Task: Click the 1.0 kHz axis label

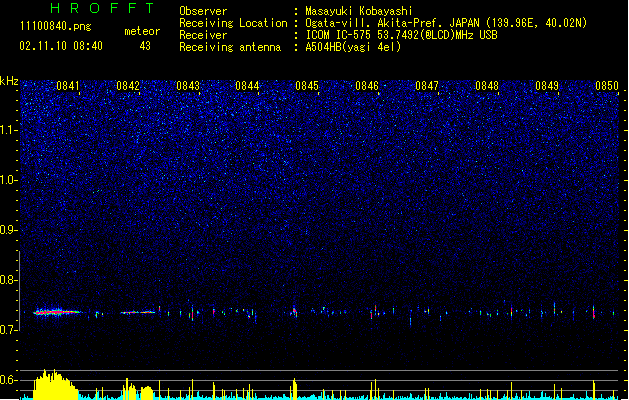Action: [9, 180]
